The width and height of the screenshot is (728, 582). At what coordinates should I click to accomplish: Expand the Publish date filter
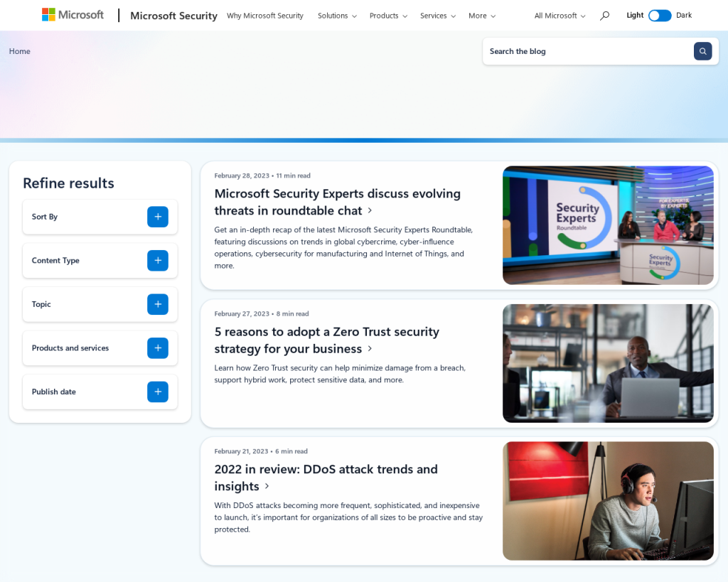click(157, 392)
